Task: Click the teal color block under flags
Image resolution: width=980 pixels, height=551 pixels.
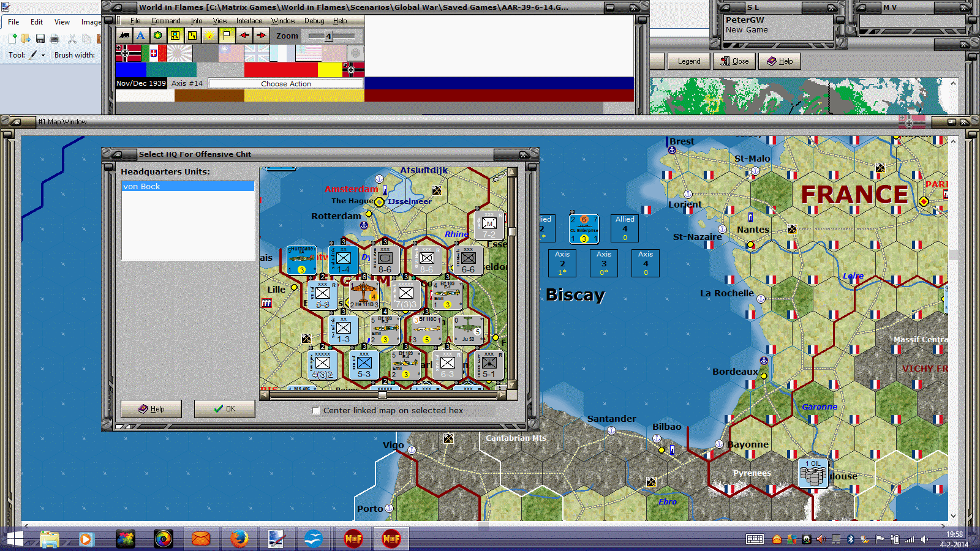Action: pos(171,70)
